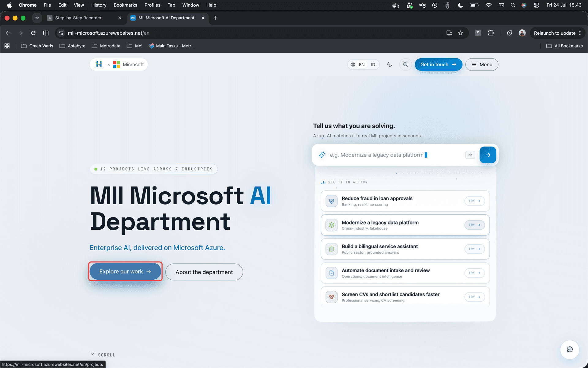Click the document icon for document intake
The height and width of the screenshot is (368, 588).
331,273
